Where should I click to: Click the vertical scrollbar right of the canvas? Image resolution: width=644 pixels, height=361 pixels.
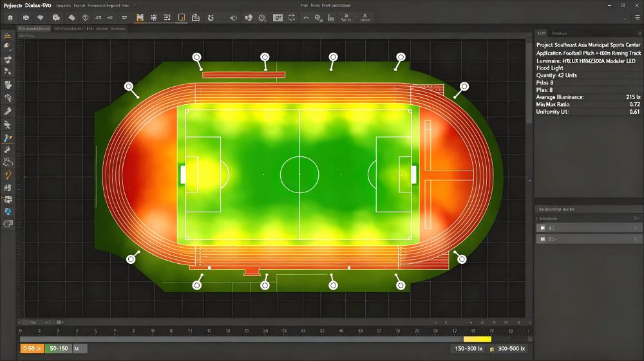tap(529, 82)
